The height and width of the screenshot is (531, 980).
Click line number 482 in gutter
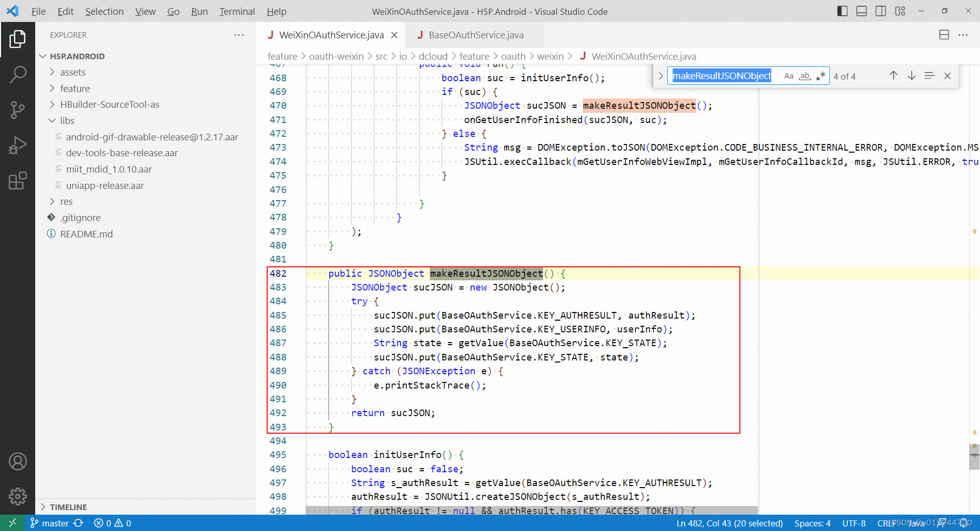point(278,273)
